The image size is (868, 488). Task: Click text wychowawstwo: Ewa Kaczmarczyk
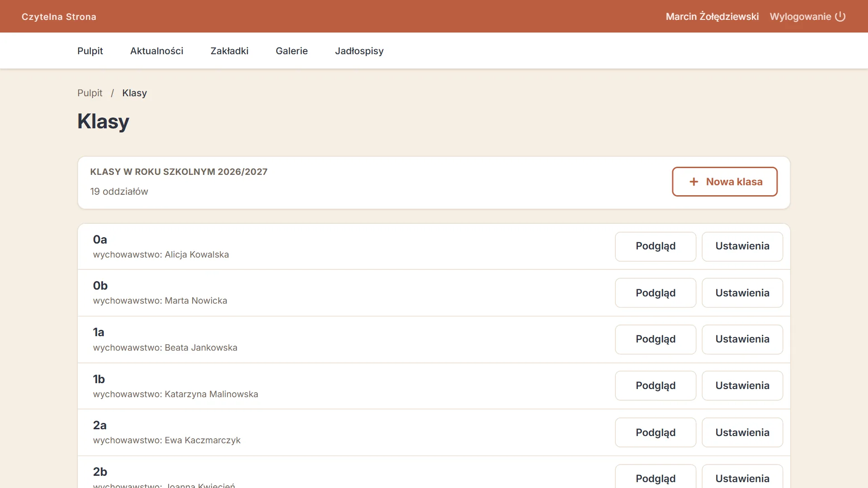(167, 441)
